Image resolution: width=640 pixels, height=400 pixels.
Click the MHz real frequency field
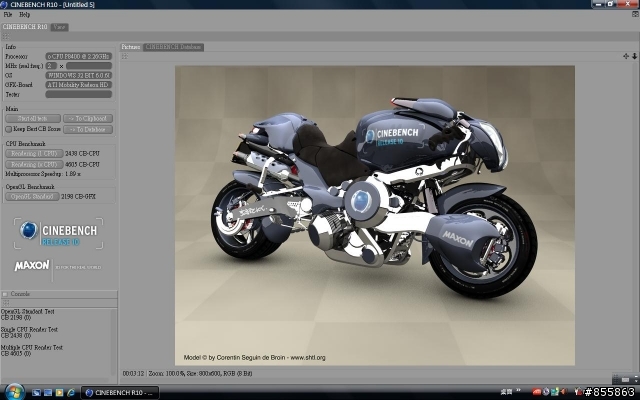pyautogui.click(x=89, y=66)
